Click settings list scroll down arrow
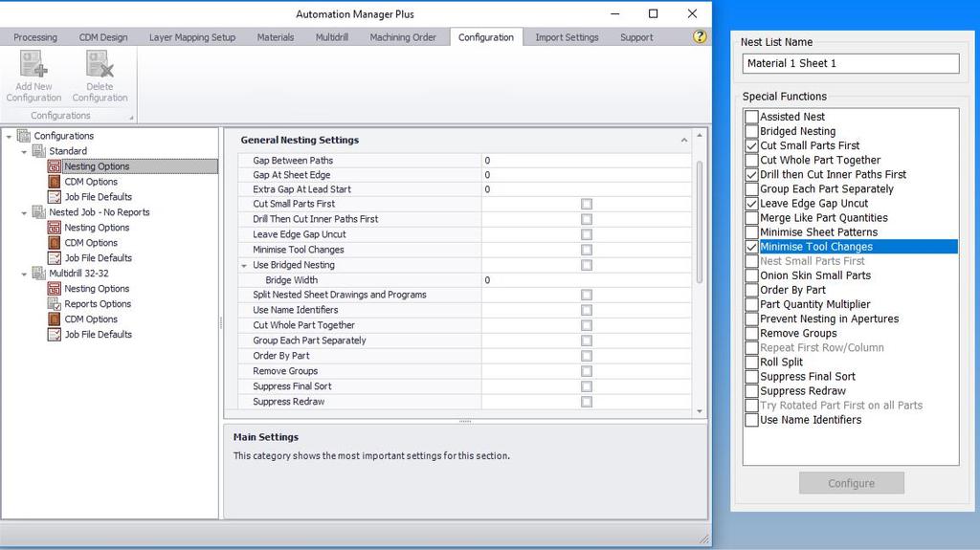The image size is (980, 550). [700, 411]
